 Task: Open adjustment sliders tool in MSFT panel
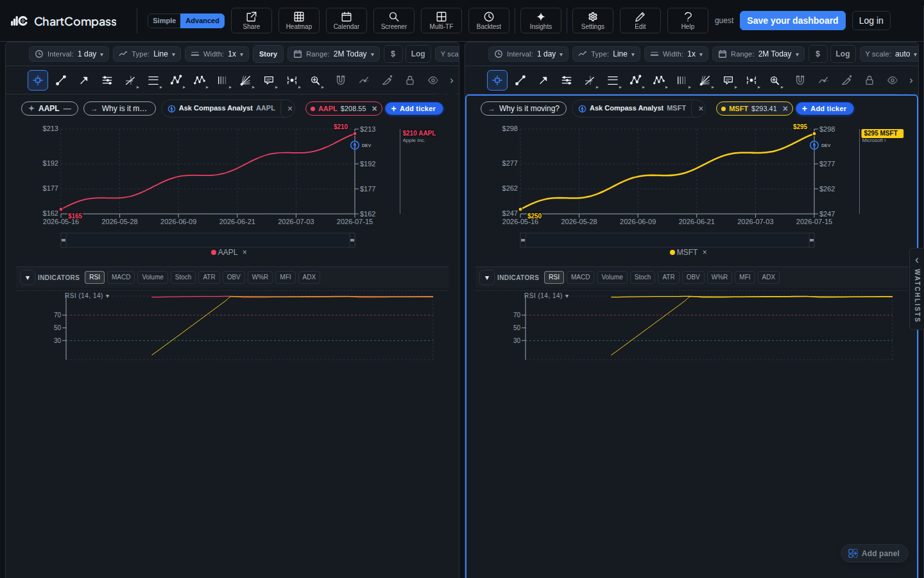pyautogui.click(x=567, y=80)
